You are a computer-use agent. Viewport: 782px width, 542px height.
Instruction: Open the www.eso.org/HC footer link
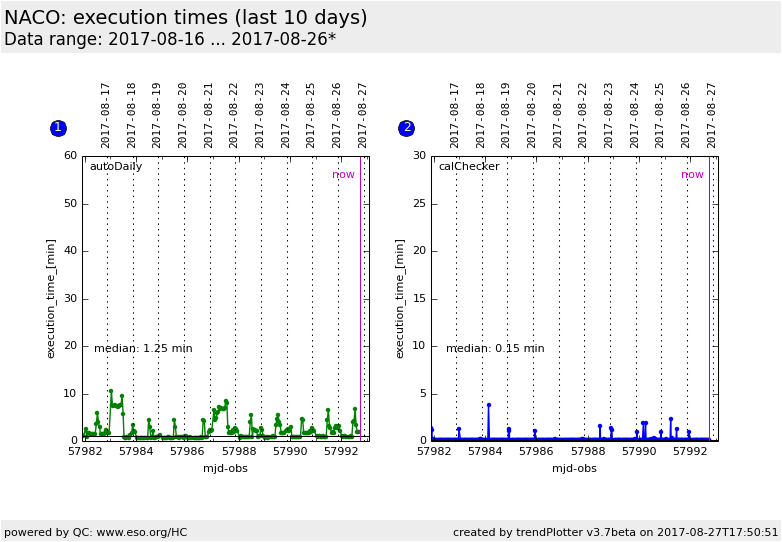click(x=138, y=532)
